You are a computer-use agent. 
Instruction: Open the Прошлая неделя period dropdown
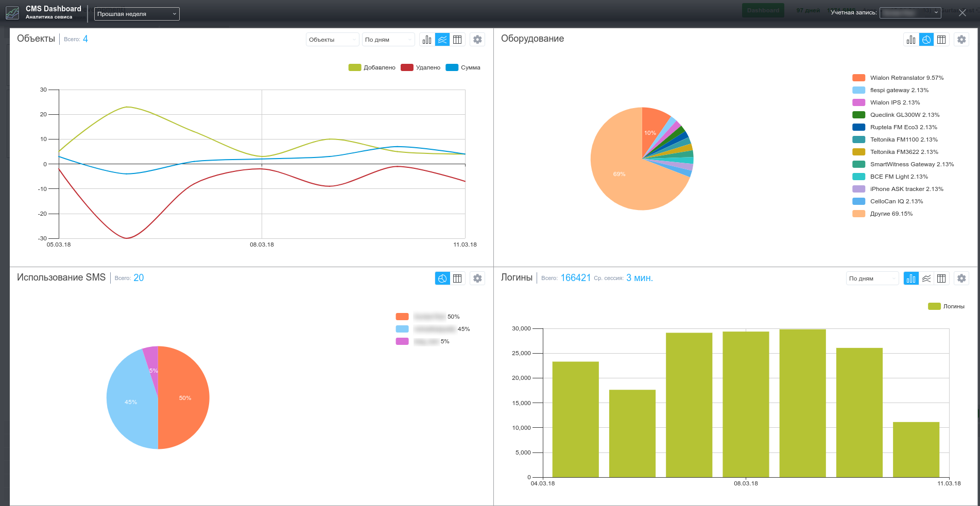pyautogui.click(x=136, y=14)
